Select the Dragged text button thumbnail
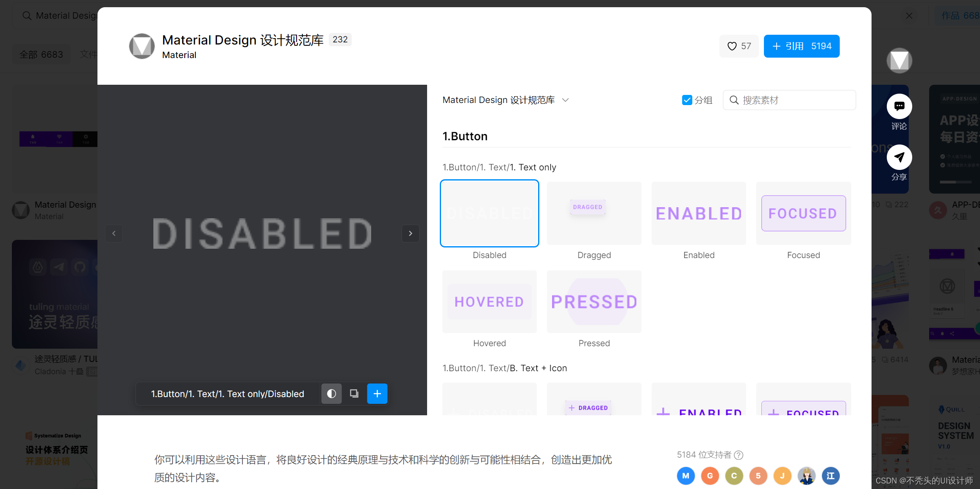The image size is (980, 489). pos(594,213)
